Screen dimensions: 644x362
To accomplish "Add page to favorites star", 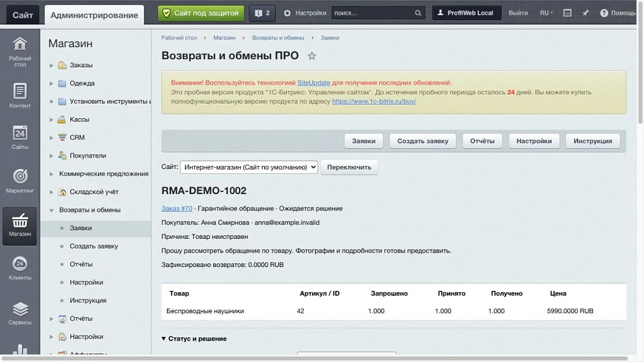I will click(x=312, y=56).
